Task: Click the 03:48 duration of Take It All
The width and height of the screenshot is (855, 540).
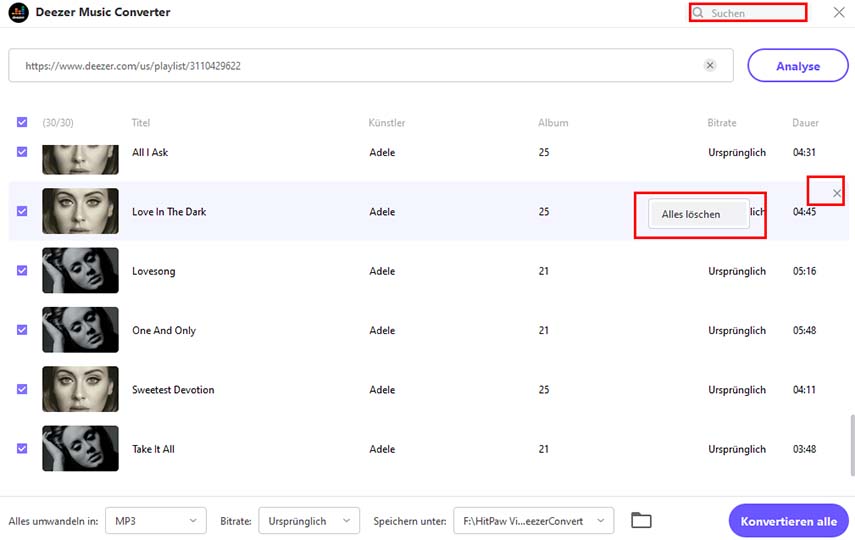Action: click(x=804, y=449)
